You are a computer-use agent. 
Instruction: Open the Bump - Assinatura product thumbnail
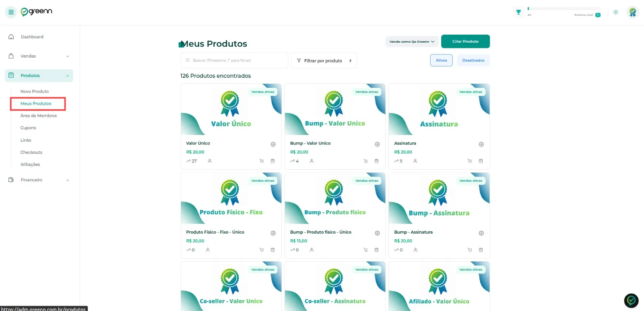coord(439,198)
